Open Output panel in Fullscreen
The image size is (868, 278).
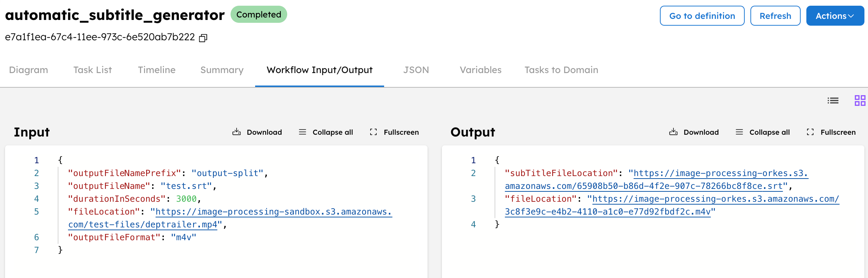831,132
